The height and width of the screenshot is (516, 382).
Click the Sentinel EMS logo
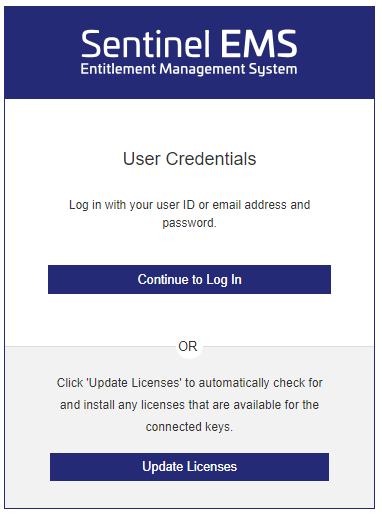pos(189,52)
